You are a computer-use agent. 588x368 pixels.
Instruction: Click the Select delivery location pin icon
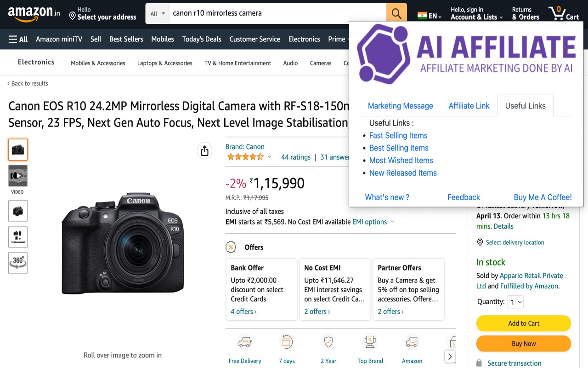pyautogui.click(x=479, y=242)
